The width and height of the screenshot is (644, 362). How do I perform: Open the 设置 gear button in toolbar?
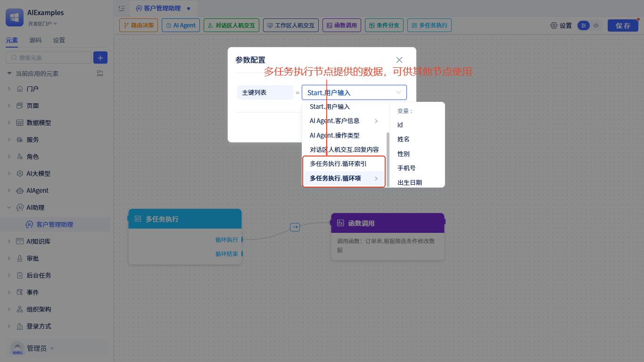click(561, 25)
